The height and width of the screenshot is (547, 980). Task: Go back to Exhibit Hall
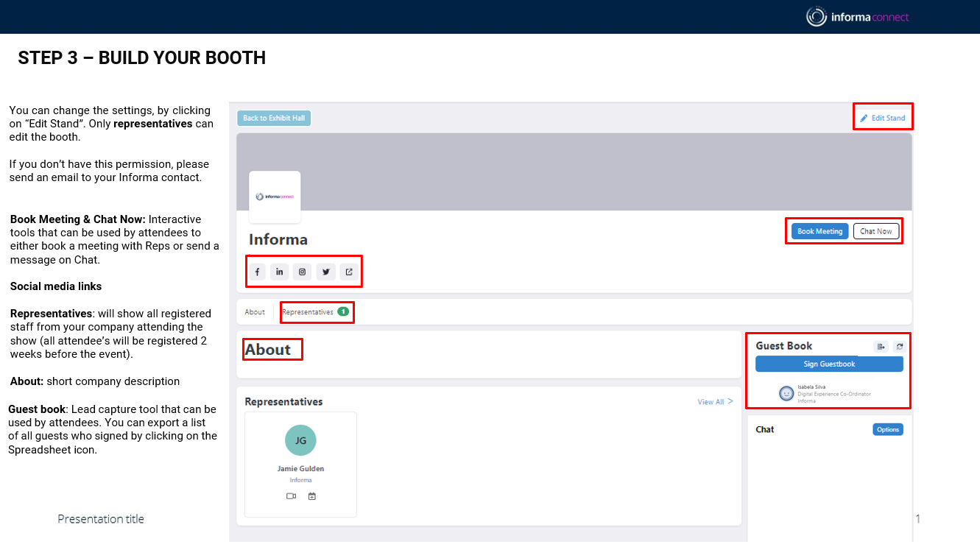(274, 118)
